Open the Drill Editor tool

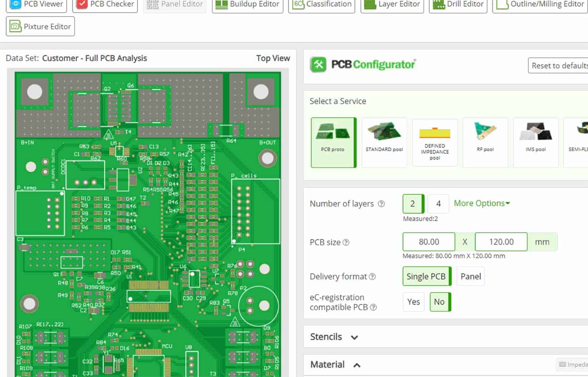[x=458, y=4]
